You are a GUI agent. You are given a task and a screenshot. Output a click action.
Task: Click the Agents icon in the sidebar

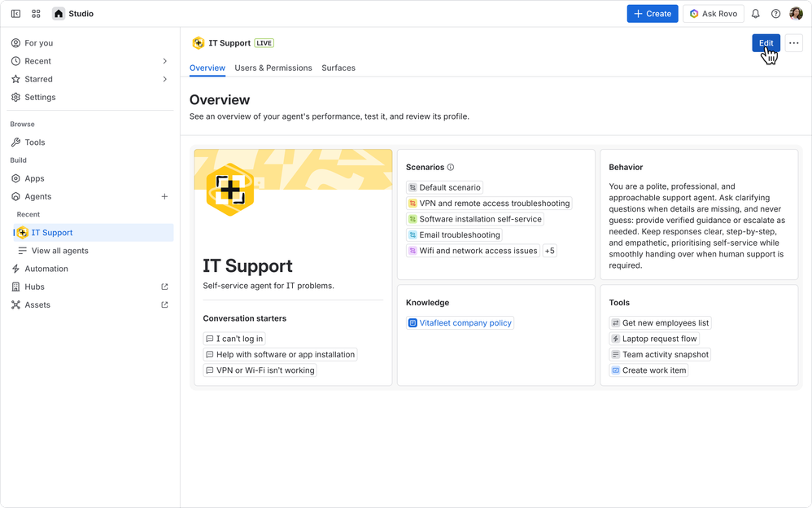pyautogui.click(x=16, y=196)
